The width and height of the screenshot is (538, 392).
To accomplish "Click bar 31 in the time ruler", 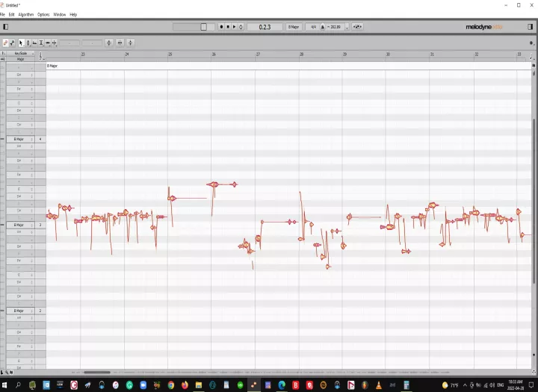I will click(x=433, y=55).
